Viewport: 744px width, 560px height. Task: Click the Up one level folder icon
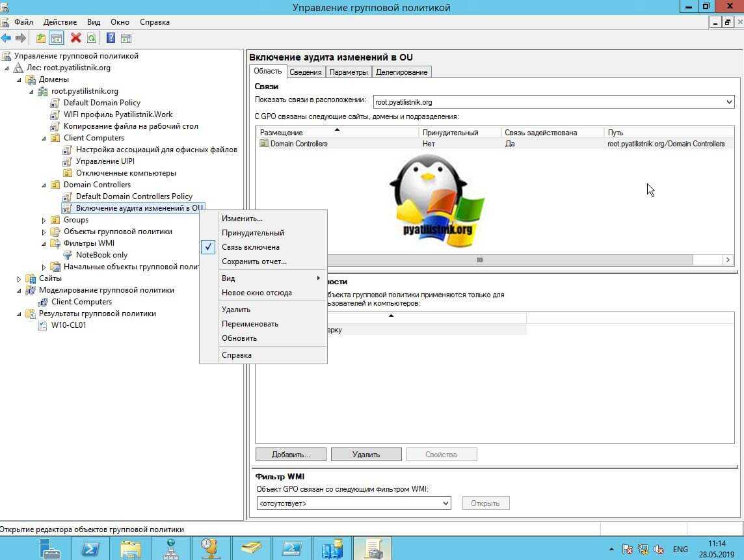tap(41, 38)
